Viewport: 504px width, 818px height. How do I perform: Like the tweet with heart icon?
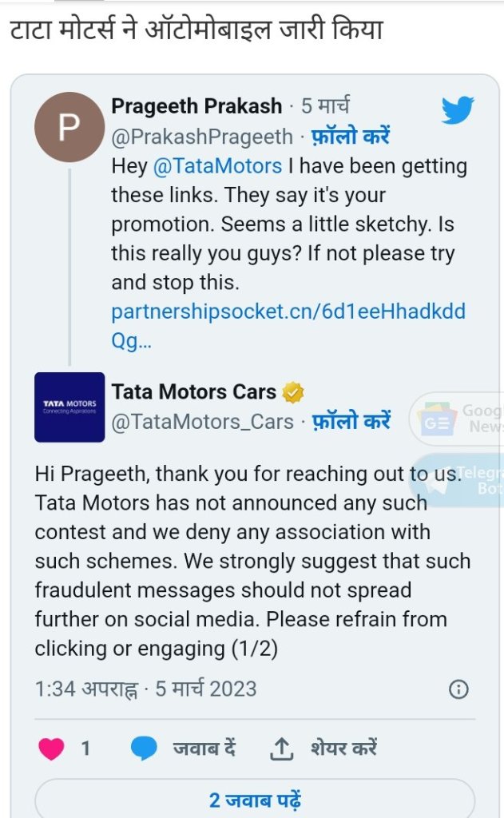pos(50,748)
